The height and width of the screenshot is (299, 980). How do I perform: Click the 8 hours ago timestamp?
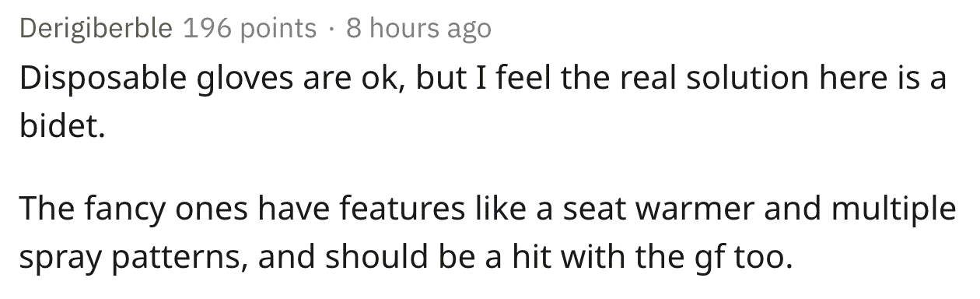(418, 29)
